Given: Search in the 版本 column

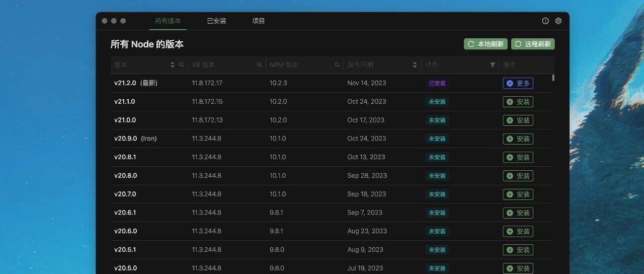Looking at the screenshot, I should point(182,65).
